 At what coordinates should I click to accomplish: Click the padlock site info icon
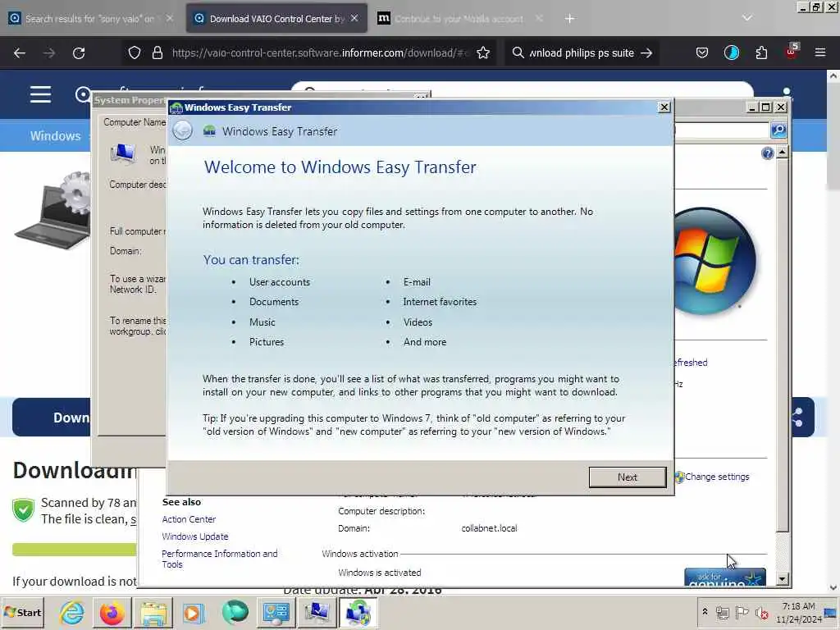[x=157, y=52]
